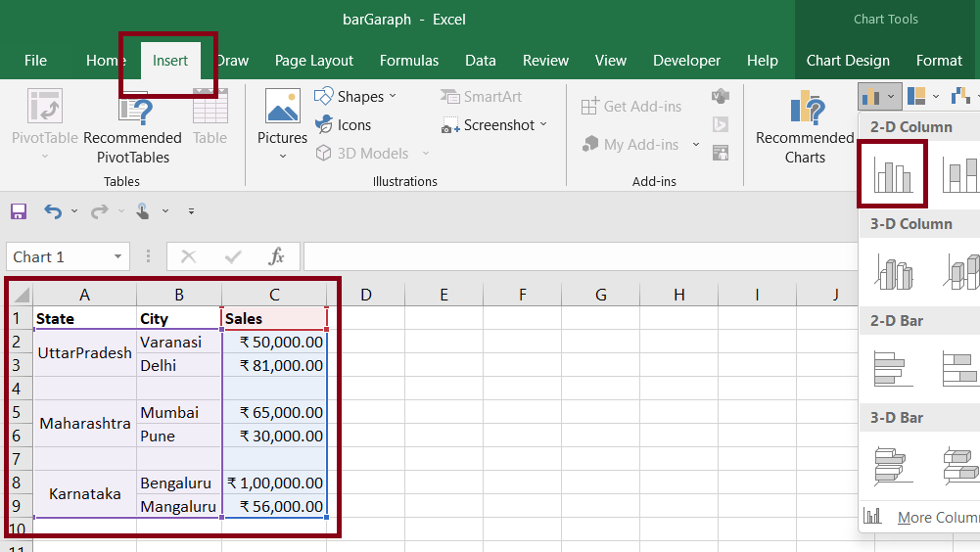
Task: Select the 2-D Stacked Column chart
Action: 961,174
